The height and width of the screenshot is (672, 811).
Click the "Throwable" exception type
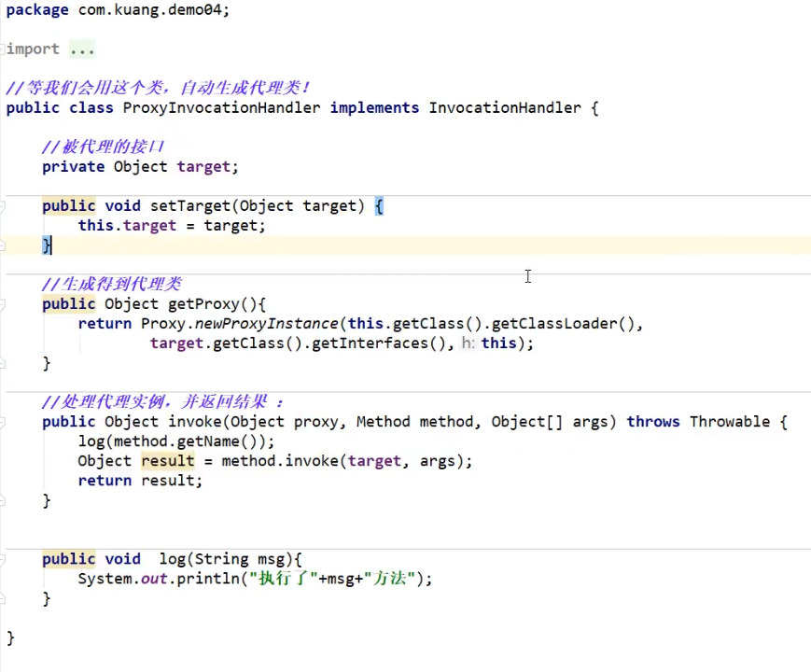[730, 422]
